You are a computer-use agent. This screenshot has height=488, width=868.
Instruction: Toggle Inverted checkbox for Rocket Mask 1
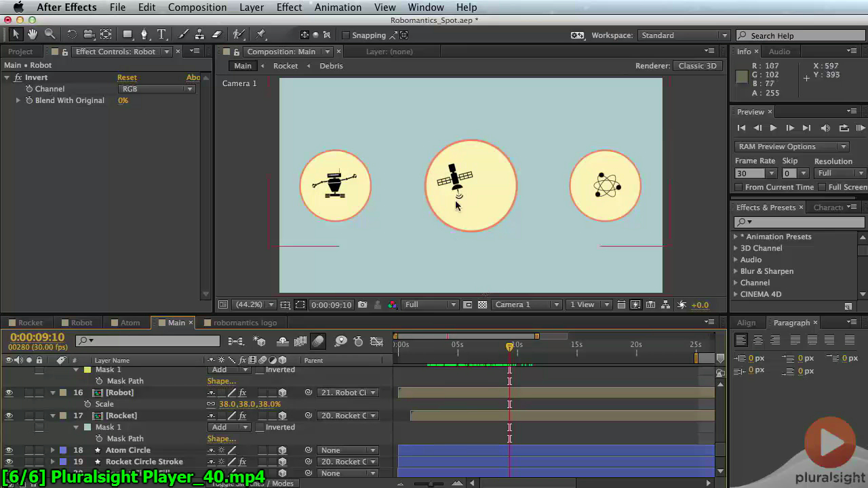(x=259, y=427)
